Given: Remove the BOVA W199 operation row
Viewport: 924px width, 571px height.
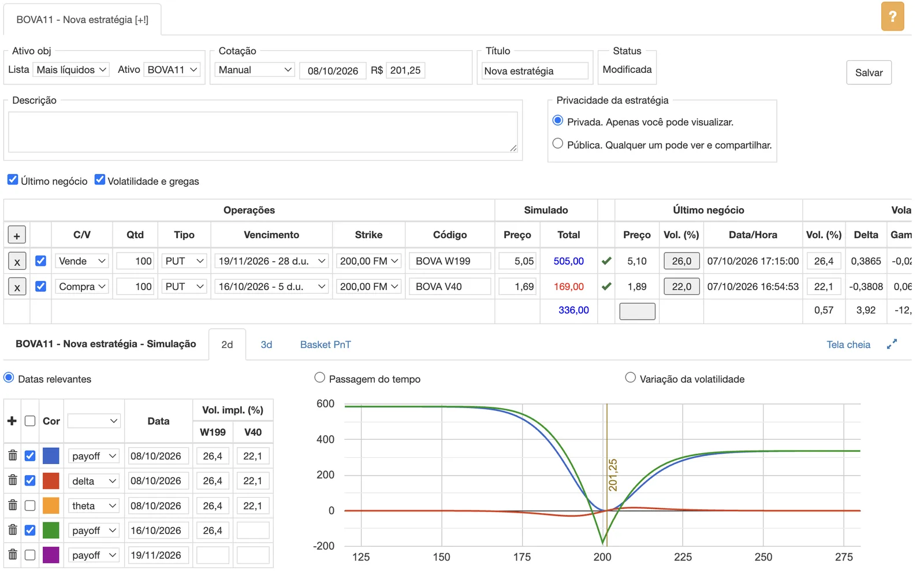Looking at the screenshot, I should click(x=17, y=261).
